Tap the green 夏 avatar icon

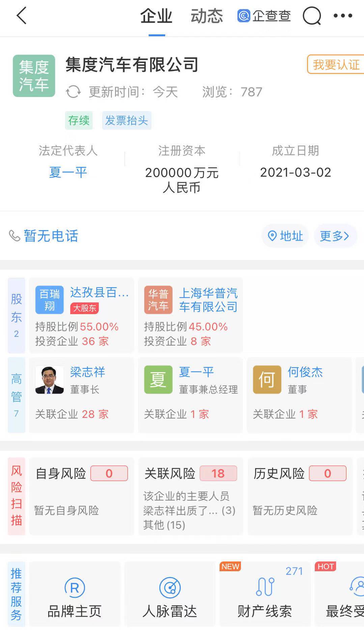click(158, 380)
